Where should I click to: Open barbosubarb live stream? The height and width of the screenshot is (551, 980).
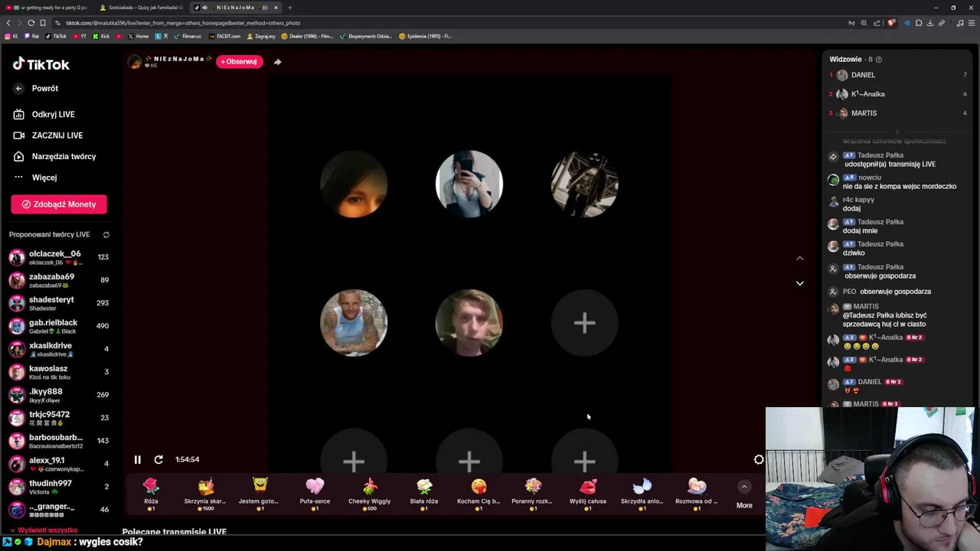(x=59, y=441)
